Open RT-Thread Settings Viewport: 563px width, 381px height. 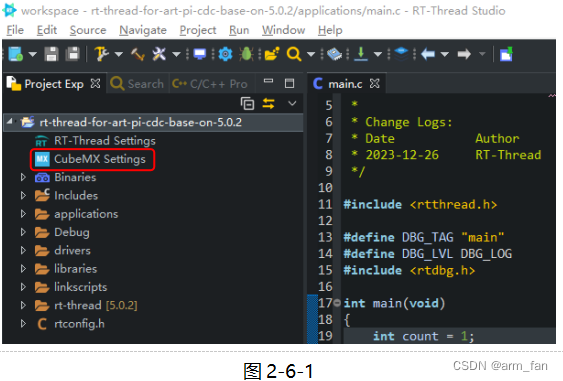[104, 140]
